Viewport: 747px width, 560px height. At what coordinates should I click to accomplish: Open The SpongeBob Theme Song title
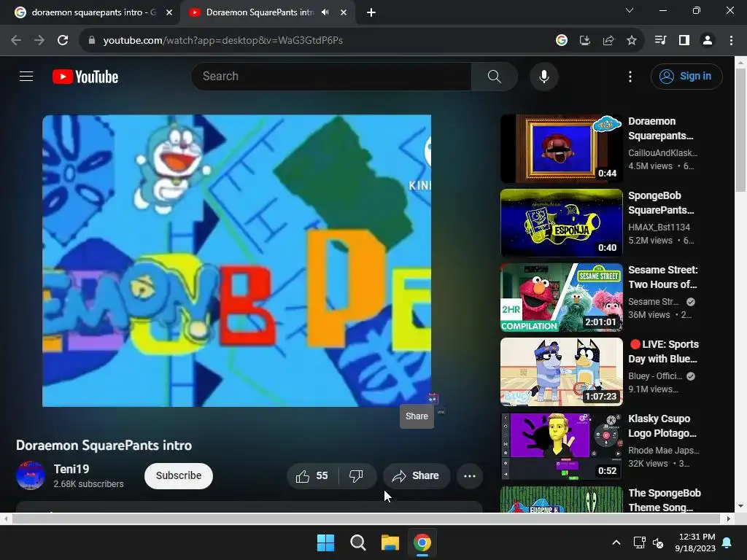tap(664, 500)
